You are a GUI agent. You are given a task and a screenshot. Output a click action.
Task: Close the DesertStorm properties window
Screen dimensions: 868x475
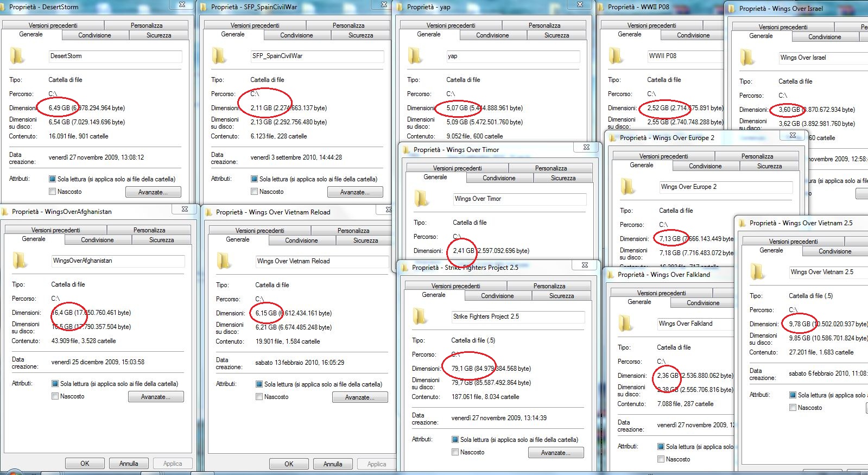coord(182,4)
